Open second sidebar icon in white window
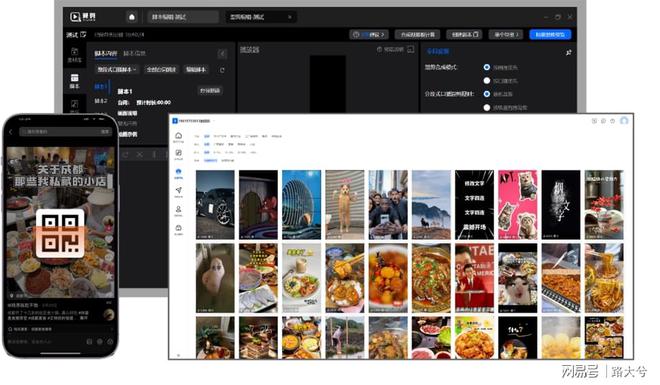 coord(178,154)
